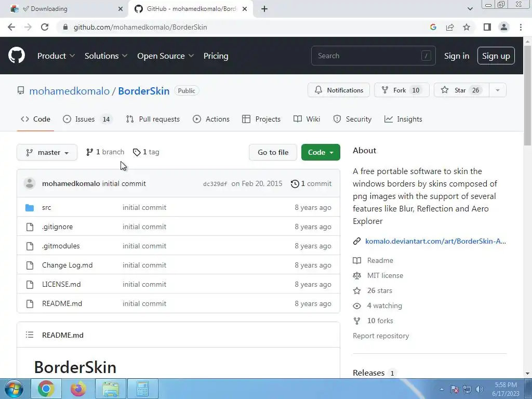The image size is (532, 399).
Task: Click the padlock site info icon
Action: [x=65, y=27]
